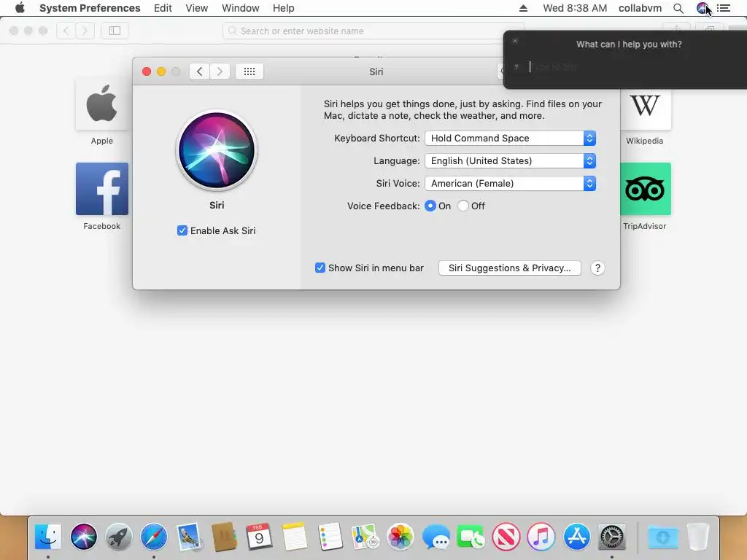The height and width of the screenshot is (560, 747).
Task: Click the clock showing Wed 8:38 AM
Action: click(x=575, y=8)
